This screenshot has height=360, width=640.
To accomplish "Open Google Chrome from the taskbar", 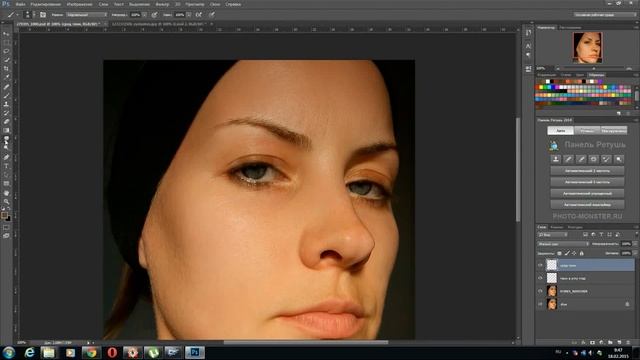I will (91, 352).
